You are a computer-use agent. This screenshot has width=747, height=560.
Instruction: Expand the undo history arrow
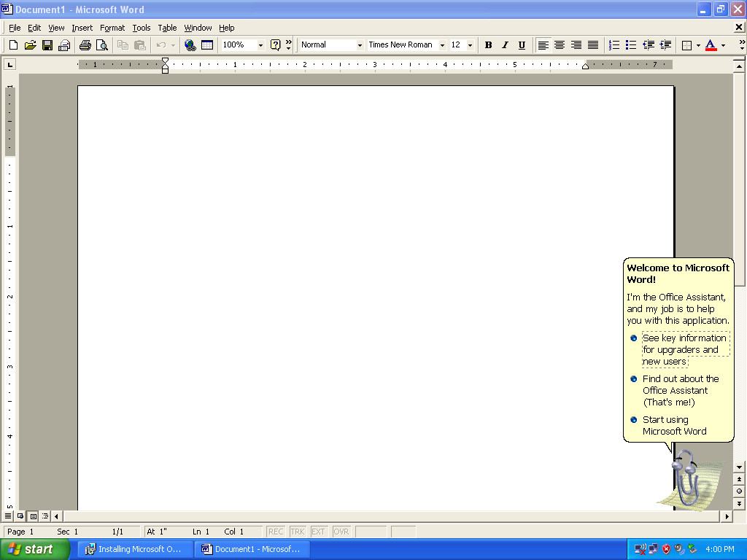coord(173,44)
